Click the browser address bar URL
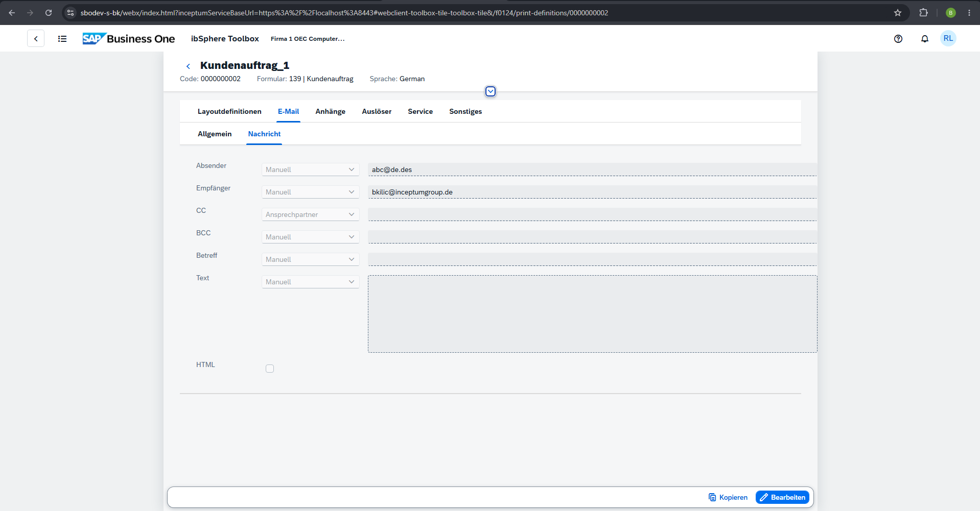The height and width of the screenshot is (511, 980). (x=344, y=13)
